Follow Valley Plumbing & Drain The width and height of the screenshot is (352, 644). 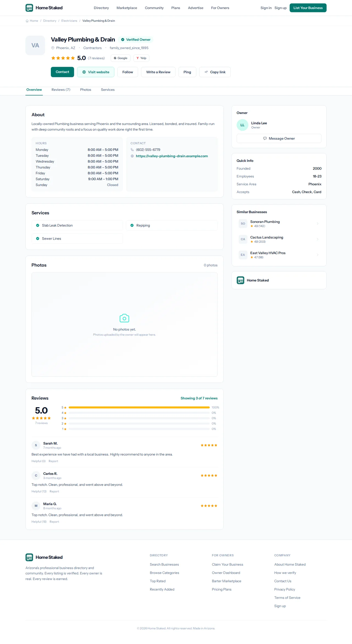128,72
